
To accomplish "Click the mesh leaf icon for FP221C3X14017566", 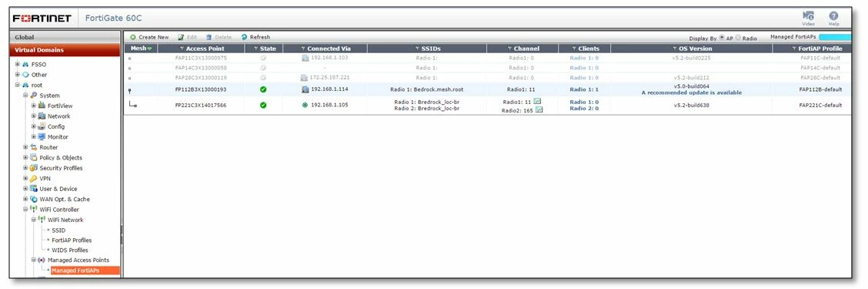I will pos(132,105).
